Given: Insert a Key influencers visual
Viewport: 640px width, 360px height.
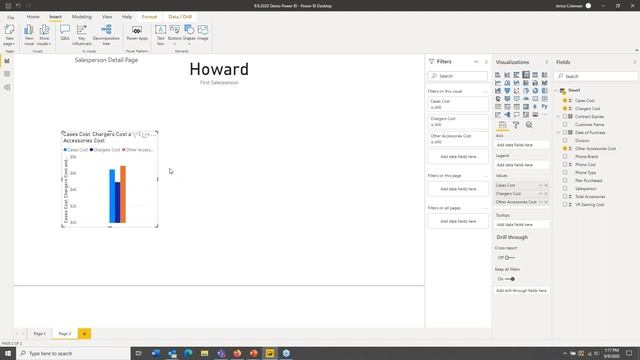Looking at the screenshot, I should 82,35.
